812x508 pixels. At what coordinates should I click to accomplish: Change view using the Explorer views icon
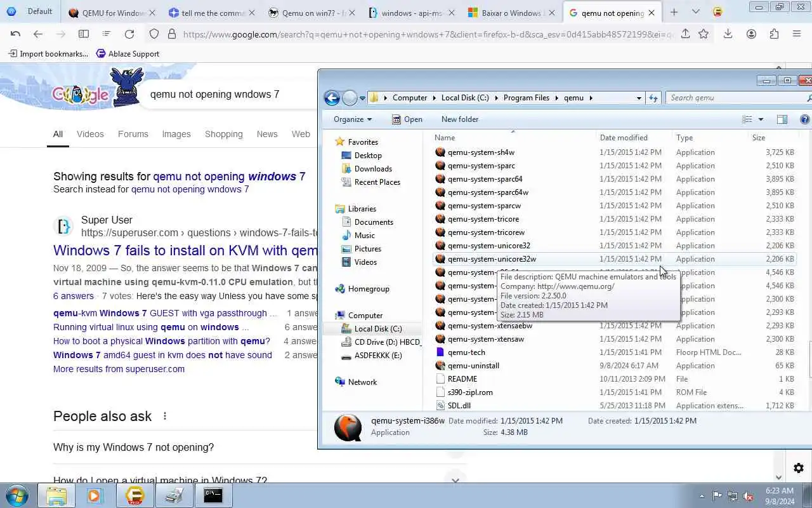pyautogui.click(x=747, y=119)
